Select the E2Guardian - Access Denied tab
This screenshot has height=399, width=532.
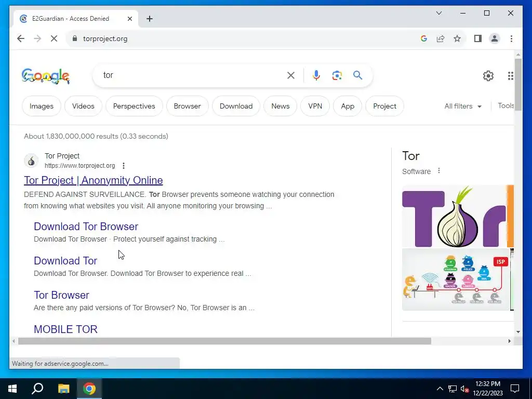[x=76, y=19]
